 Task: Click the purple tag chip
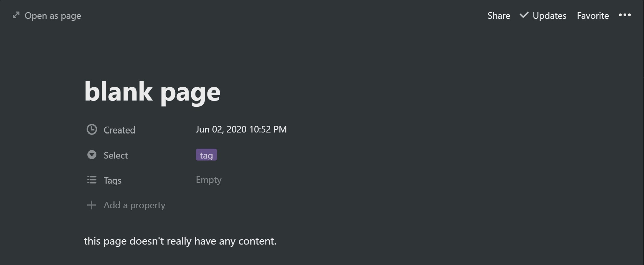click(x=206, y=155)
